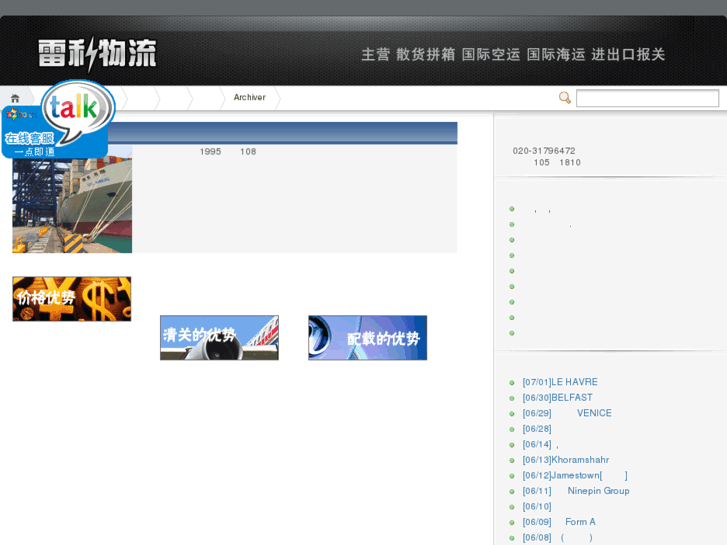Open the [06/29] VENICE link
727x545 pixels.
(567, 413)
